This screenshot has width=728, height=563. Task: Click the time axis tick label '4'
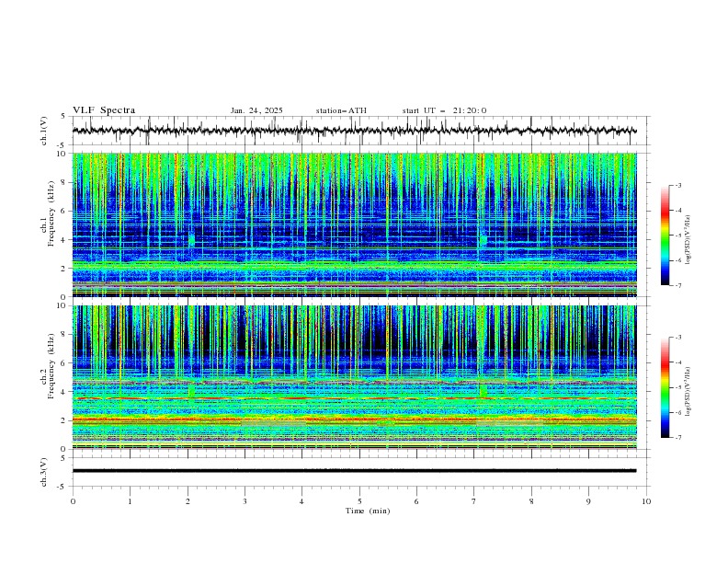[301, 501]
